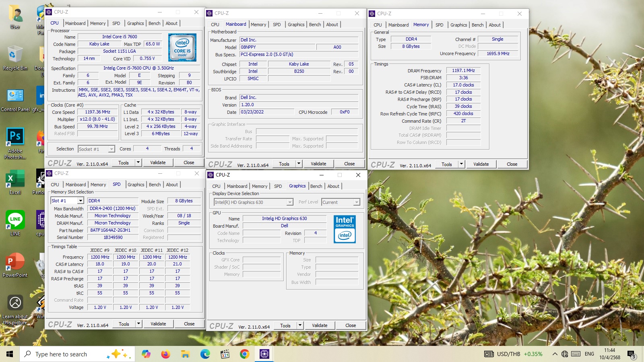Click the 8ATF1G64AZ-2G3H1 part number field
The width and height of the screenshot is (644, 362).
click(113, 230)
